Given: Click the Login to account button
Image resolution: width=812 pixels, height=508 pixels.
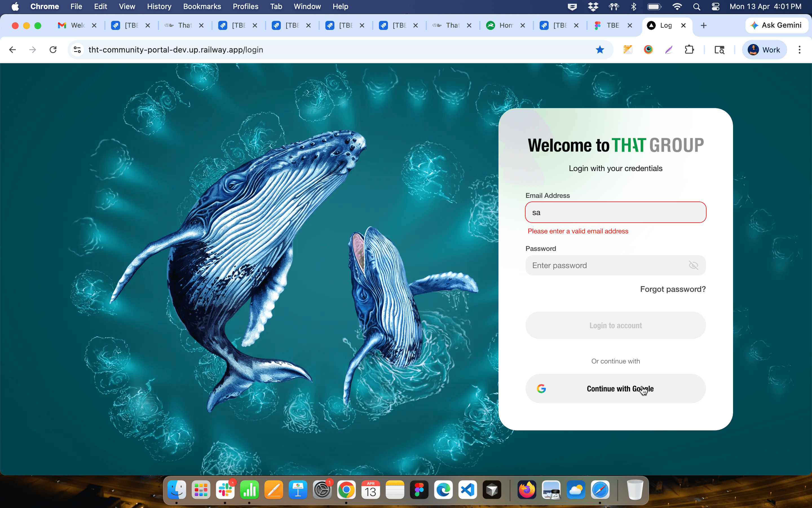Looking at the screenshot, I should click(615, 325).
